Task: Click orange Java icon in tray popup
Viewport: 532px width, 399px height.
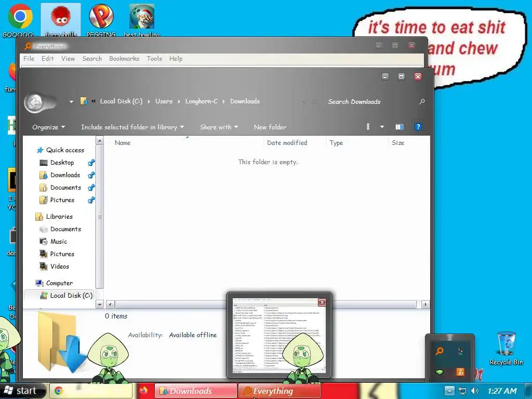Action: 460,372
